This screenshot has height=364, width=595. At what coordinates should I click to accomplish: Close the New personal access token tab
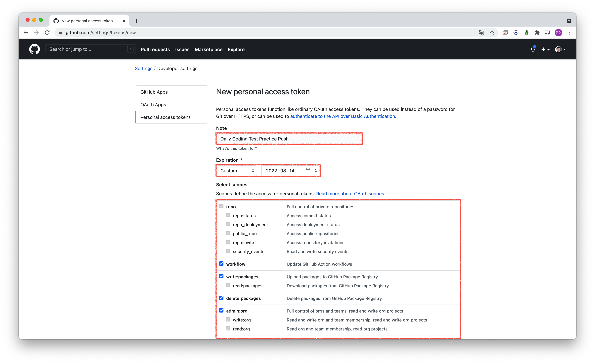pyautogui.click(x=124, y=21)
